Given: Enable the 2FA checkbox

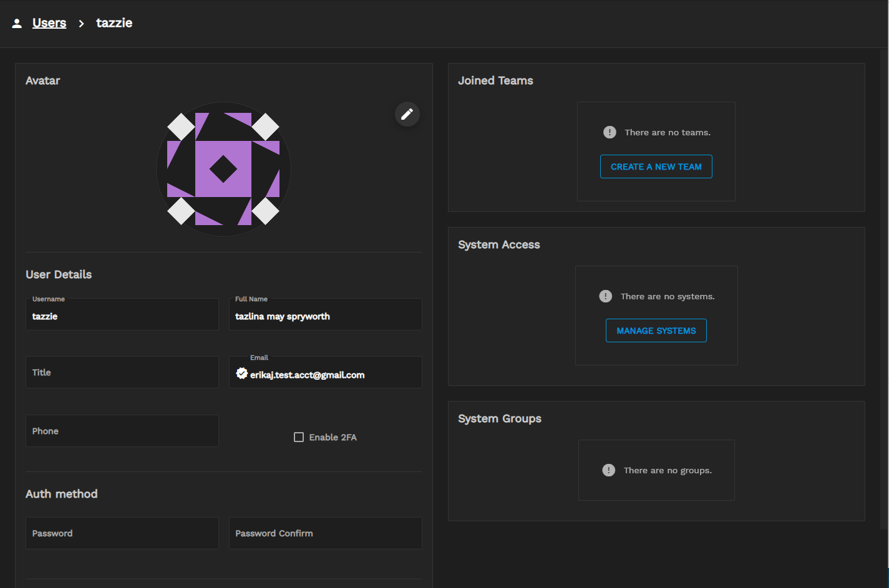Looking at the screenshot, I should (299, 437).
